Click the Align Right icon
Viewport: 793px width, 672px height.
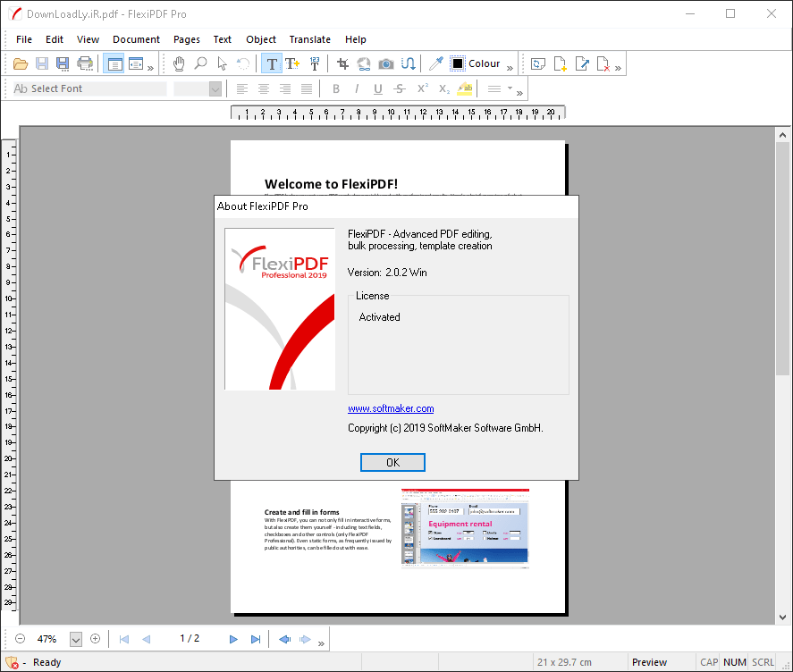tap(285, 89)
